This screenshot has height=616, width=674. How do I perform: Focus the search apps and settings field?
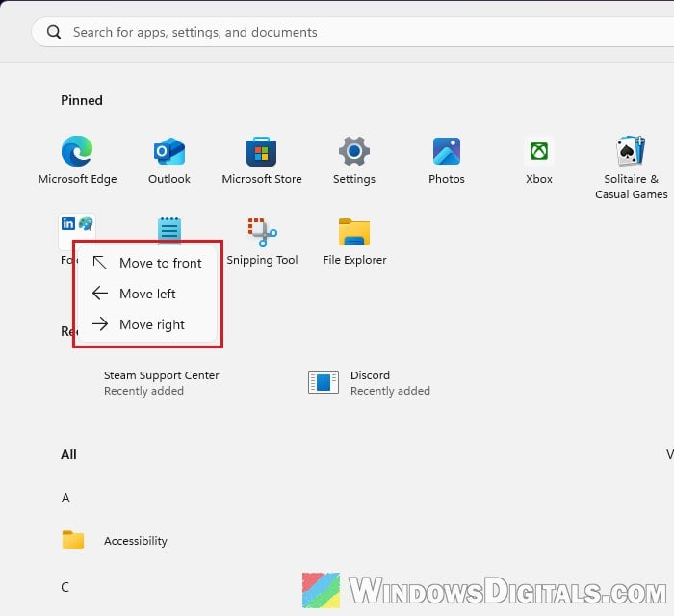[x=352, y=32]
